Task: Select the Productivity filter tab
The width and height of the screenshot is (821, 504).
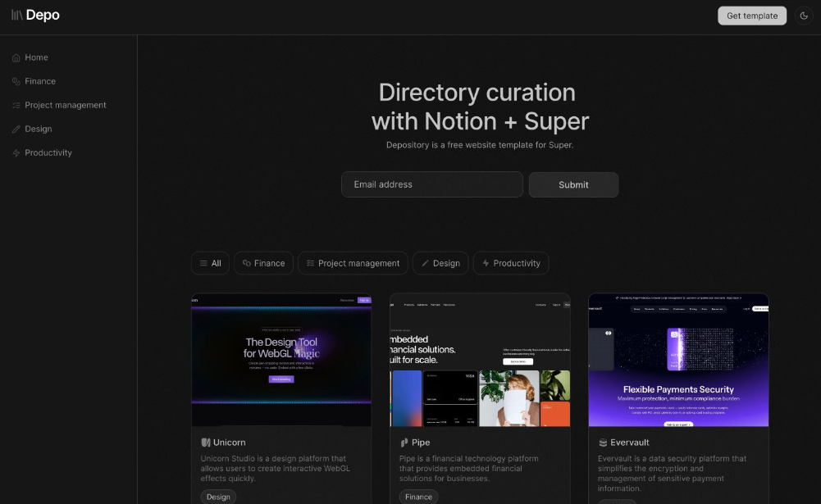Action: [x=511, y=263]
